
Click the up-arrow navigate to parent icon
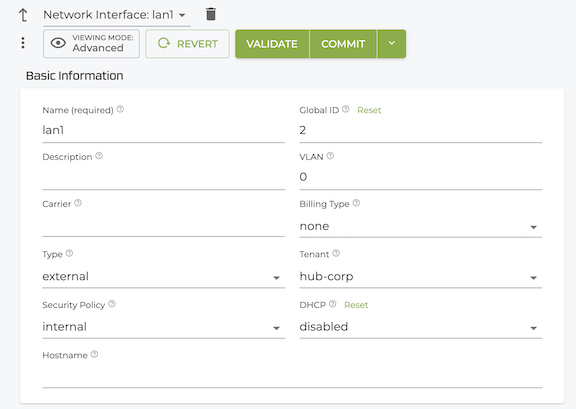(x=23, y=15)
